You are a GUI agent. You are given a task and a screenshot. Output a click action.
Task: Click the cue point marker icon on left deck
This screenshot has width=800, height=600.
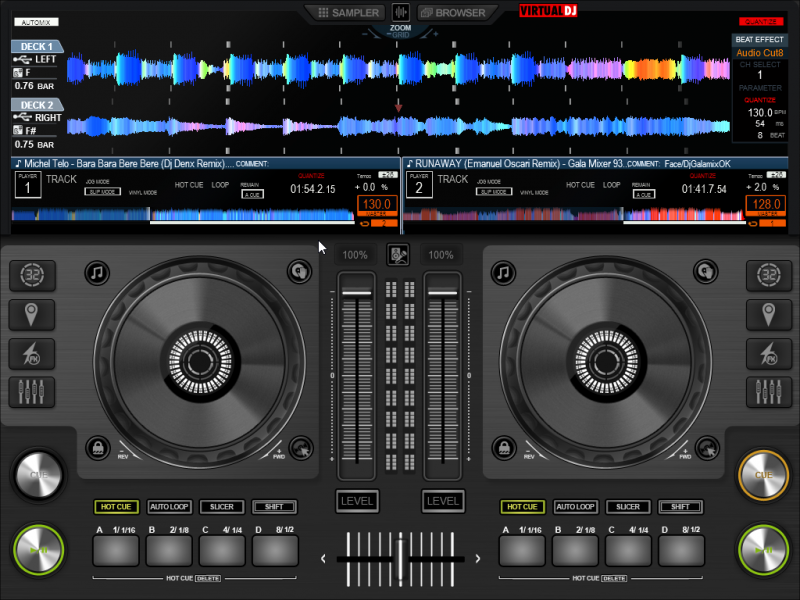pyautogui.click(x=32, y=314)
